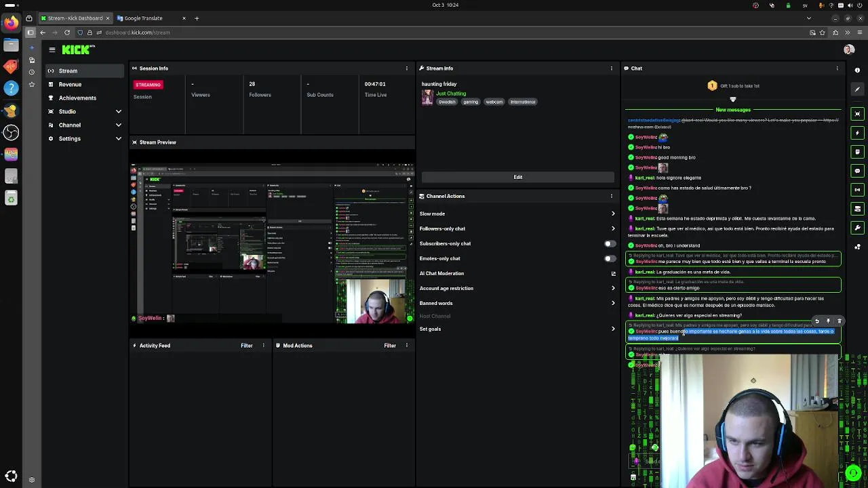Screen dimensions: 868x488
Task: Open Session Info panel options menu
Action: coord(407,68)
